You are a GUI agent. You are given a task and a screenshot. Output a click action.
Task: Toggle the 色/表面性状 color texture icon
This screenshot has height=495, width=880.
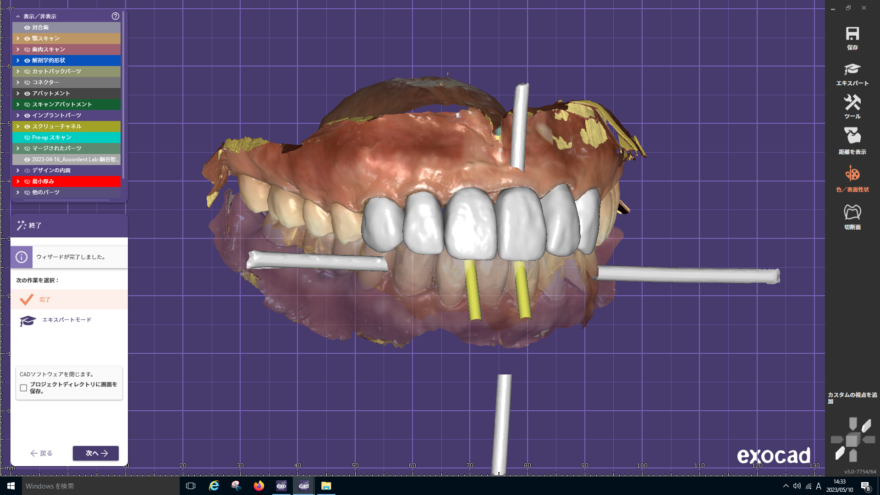[x=852, y=175]
